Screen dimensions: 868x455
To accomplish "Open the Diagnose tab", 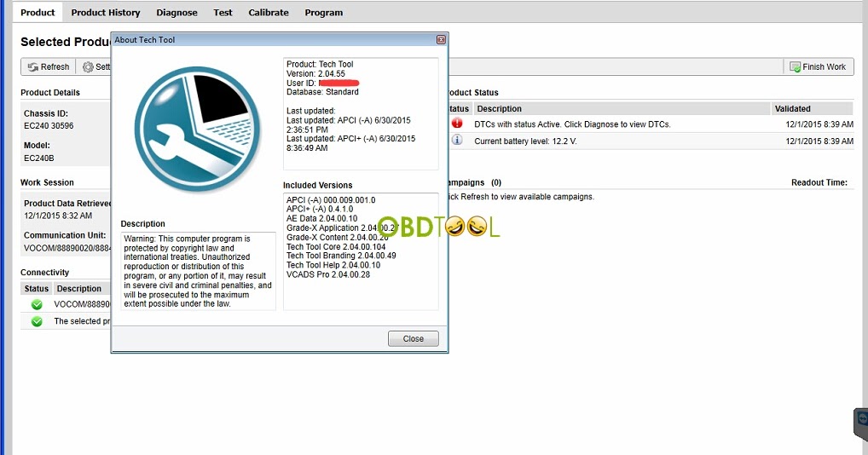I will tap(176, 12).
